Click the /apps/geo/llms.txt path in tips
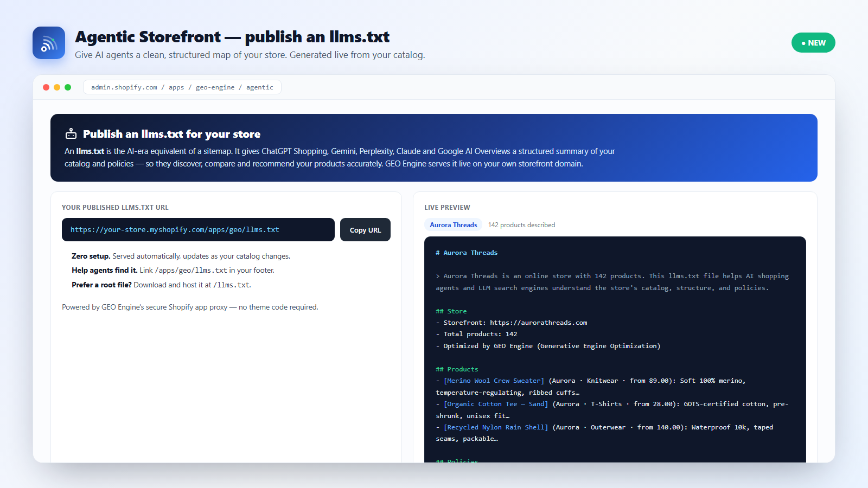The image size is (868, 488). pyautogui.click(x=191, y=271)
